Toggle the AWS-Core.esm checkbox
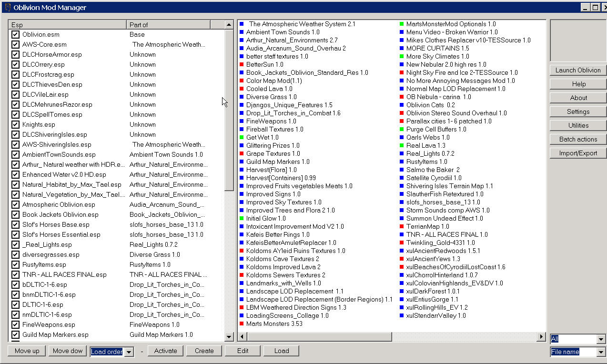Image resolution: width=607 pixels, height=364 pixels. coord(15,44)
